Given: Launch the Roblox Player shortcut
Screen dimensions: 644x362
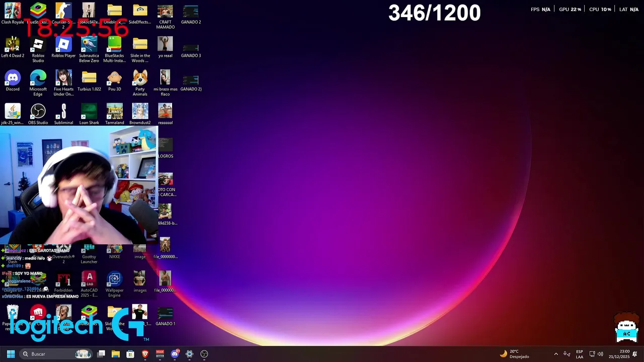Looking at the screenshot, I should click(x=63, y=48).
